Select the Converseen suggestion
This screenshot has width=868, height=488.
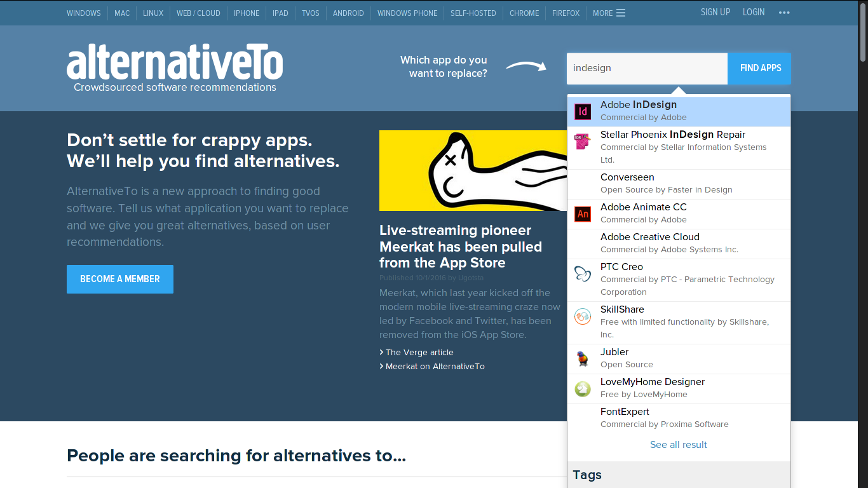pos(679,184)
